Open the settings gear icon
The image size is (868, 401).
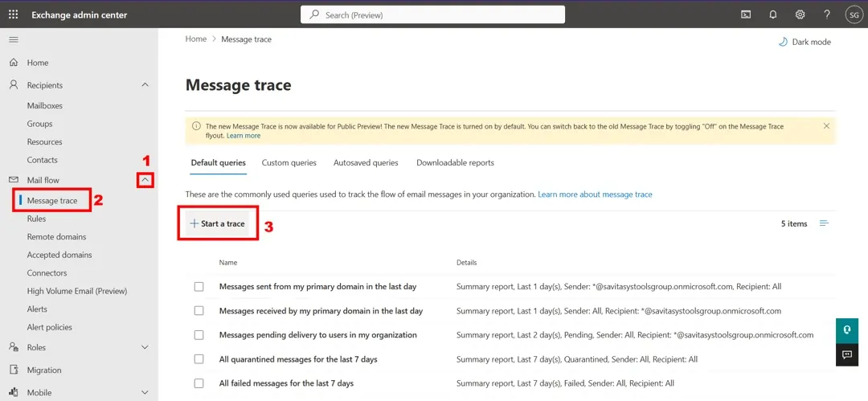pos(800,15)
